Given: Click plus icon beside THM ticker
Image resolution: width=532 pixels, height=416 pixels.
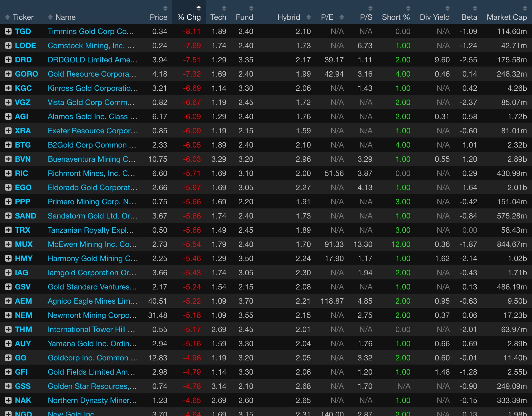Looking at the screenshot, I should [x=8, y=329].
